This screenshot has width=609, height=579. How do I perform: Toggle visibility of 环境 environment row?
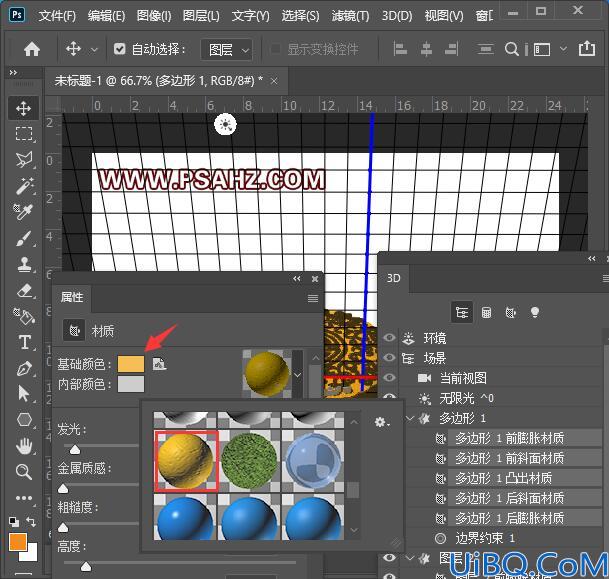click(x=389, y=337)
